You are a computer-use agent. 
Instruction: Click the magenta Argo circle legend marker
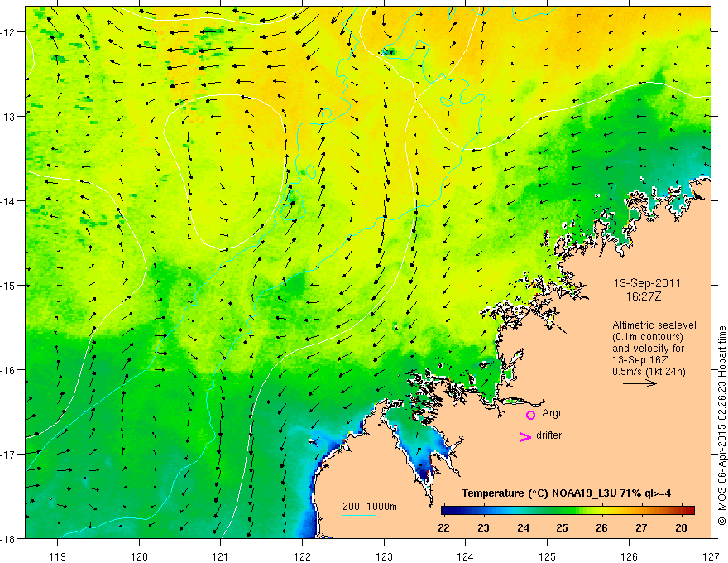tap(530, 415)
